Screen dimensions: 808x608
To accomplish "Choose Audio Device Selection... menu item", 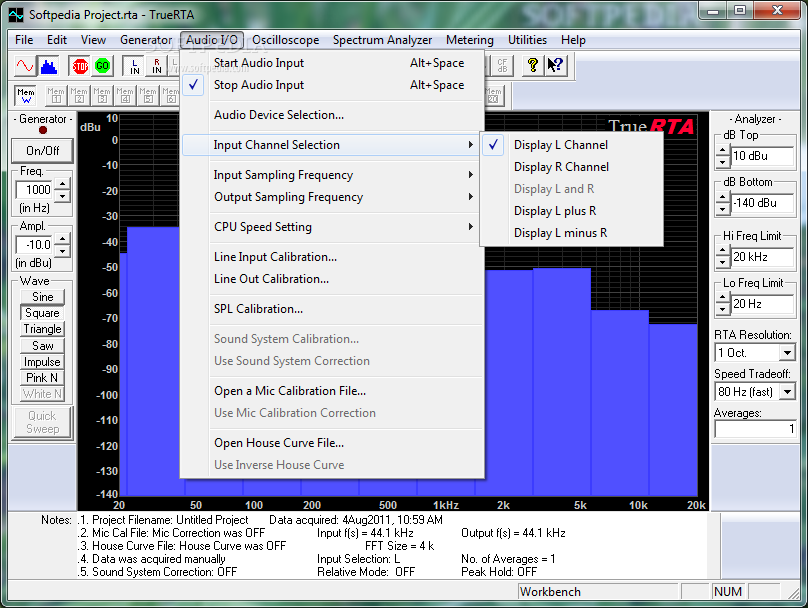I will pyautogui.click(x=332, y=115).
